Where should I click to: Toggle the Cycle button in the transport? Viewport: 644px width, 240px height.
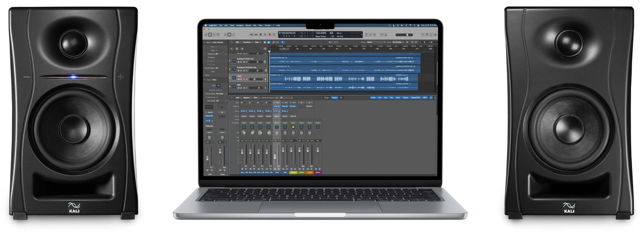(274, 34)
